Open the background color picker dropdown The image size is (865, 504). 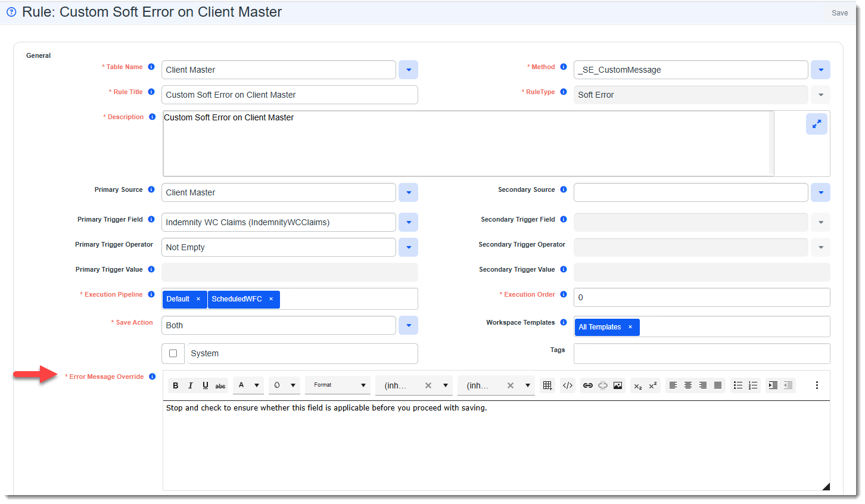click(293, 385)
